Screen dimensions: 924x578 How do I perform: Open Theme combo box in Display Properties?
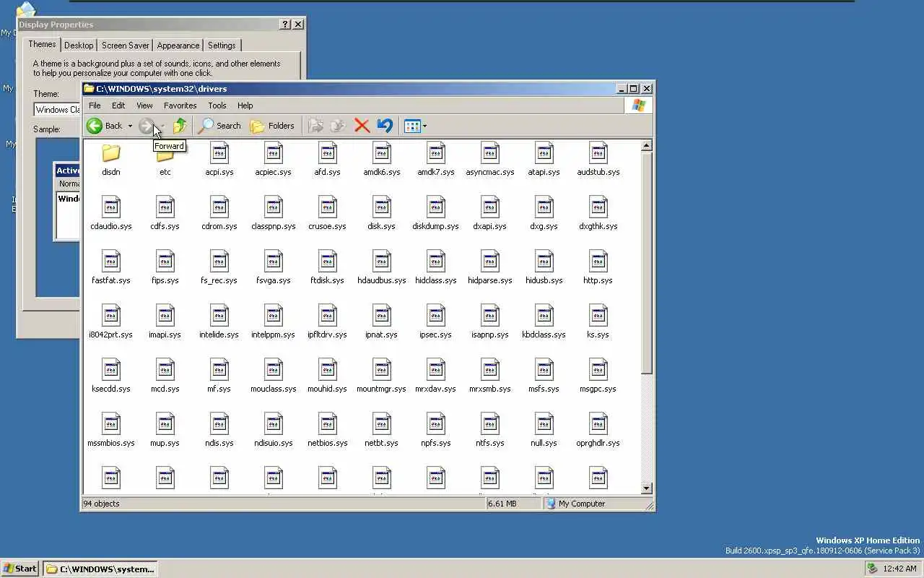[x=58, y=110]
